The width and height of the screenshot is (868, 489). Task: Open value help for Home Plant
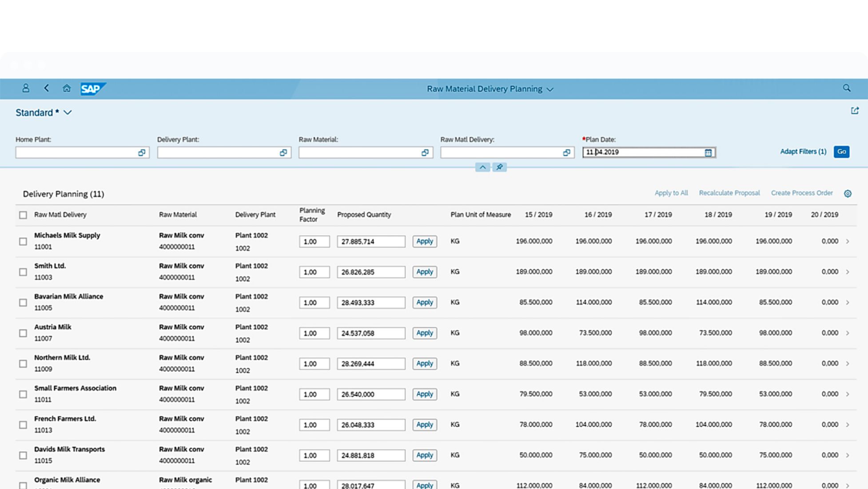[x=142, y=152]
